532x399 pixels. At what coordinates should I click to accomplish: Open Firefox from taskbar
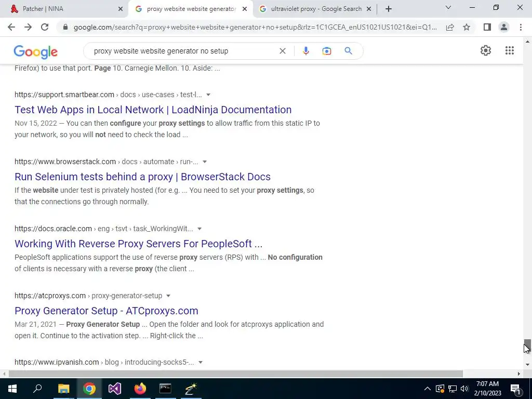(x=140, y=389)
